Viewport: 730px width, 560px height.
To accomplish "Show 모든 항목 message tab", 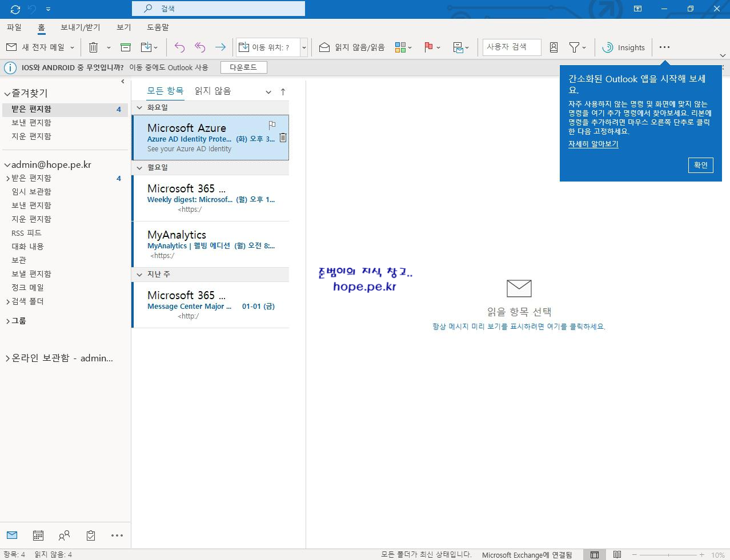I will (165, 91).
